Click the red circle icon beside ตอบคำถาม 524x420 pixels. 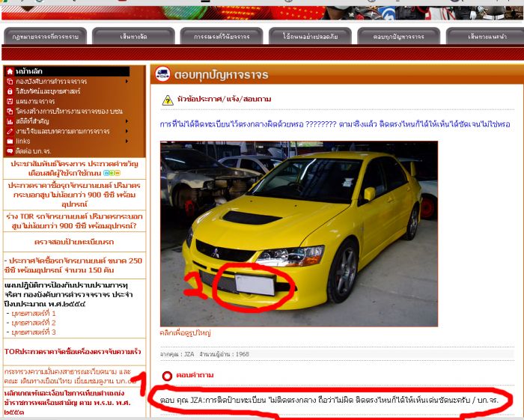(167, 376)
